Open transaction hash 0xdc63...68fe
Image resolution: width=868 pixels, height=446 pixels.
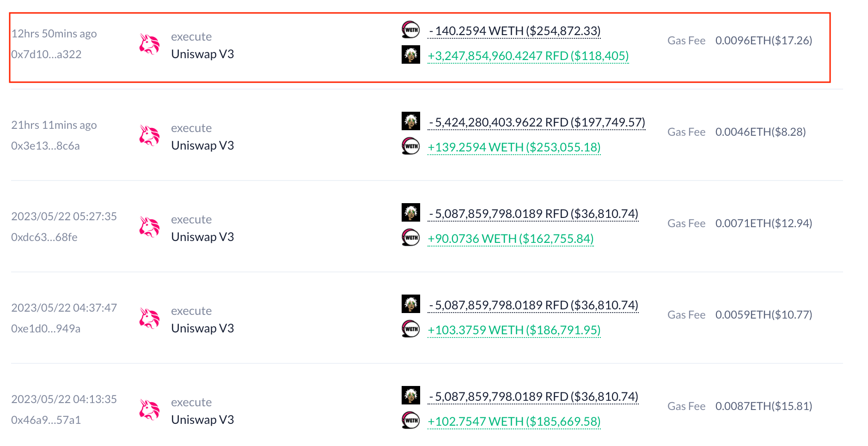click(44, 237)
